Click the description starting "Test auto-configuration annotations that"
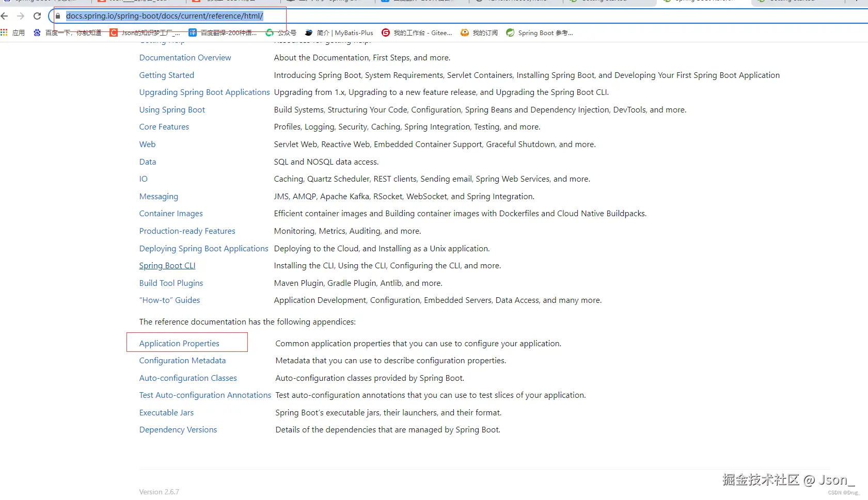The image size is (868, 500). click(x=431, y=395)
